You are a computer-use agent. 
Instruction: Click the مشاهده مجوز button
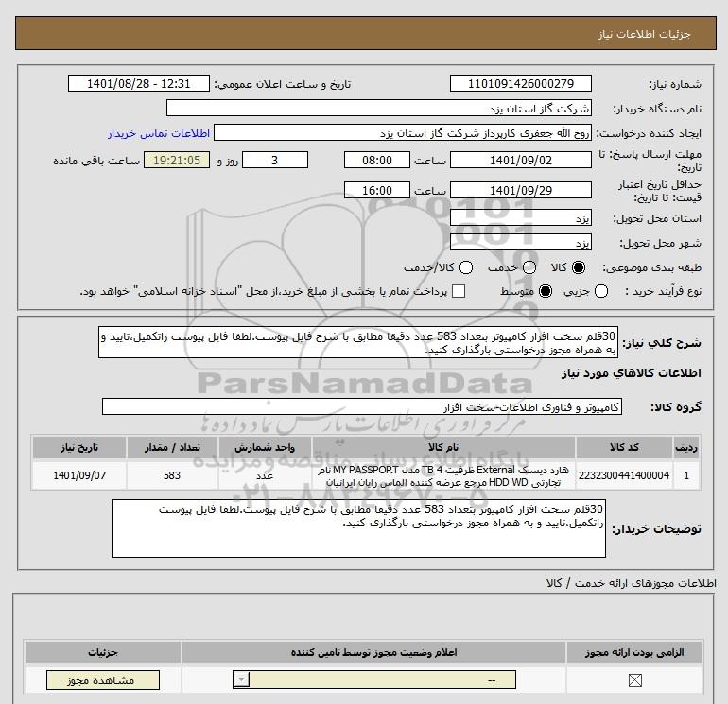(x=103, y=680)
